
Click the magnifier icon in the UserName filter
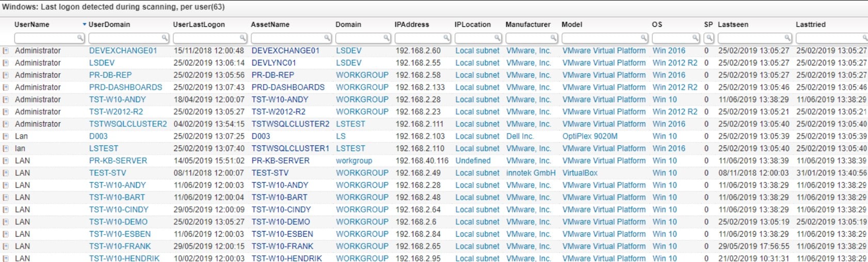[80, 38]
